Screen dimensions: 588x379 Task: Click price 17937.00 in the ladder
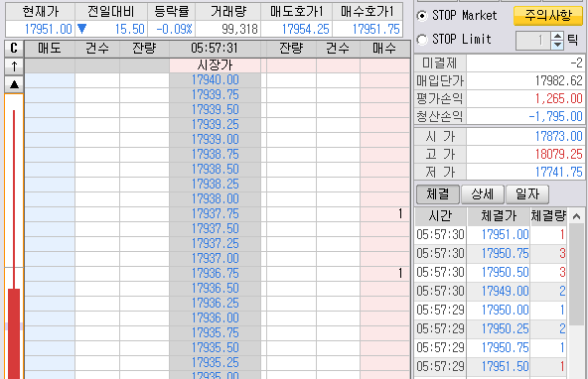pos(215,258)
